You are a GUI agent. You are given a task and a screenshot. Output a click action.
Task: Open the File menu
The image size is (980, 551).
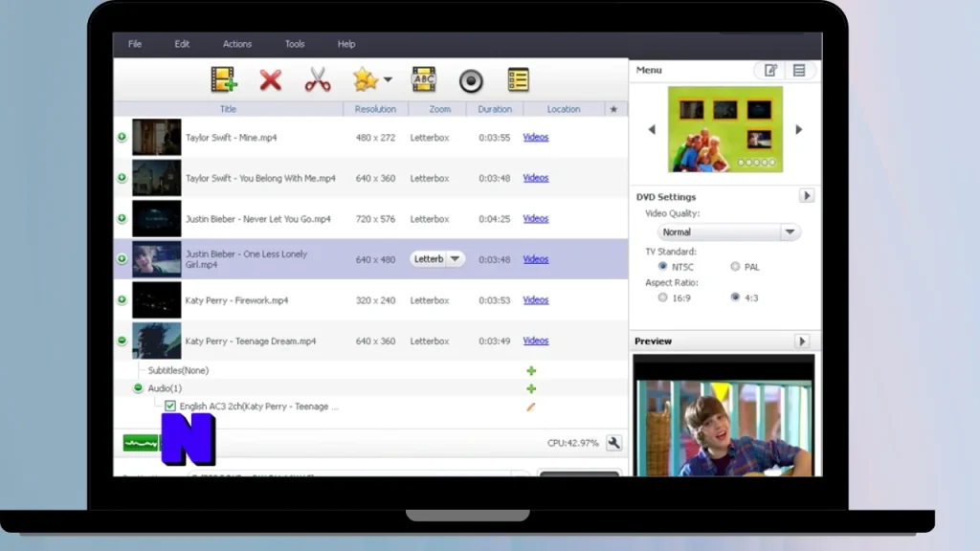(135, 44)
